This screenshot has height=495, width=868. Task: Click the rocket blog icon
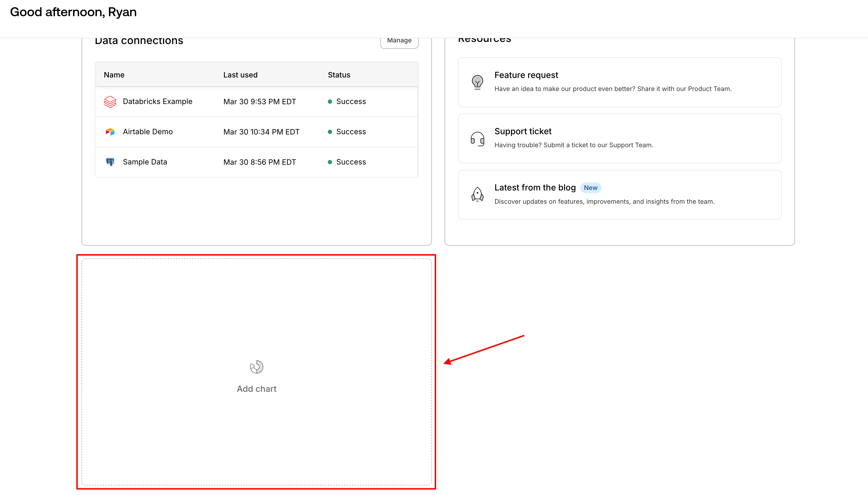(477, 194)
